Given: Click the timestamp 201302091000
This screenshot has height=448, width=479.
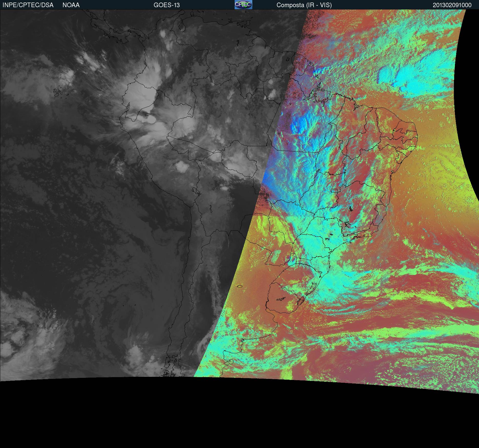Looking at the screenshot, I should pyautogui.click(x=452, y=5).
